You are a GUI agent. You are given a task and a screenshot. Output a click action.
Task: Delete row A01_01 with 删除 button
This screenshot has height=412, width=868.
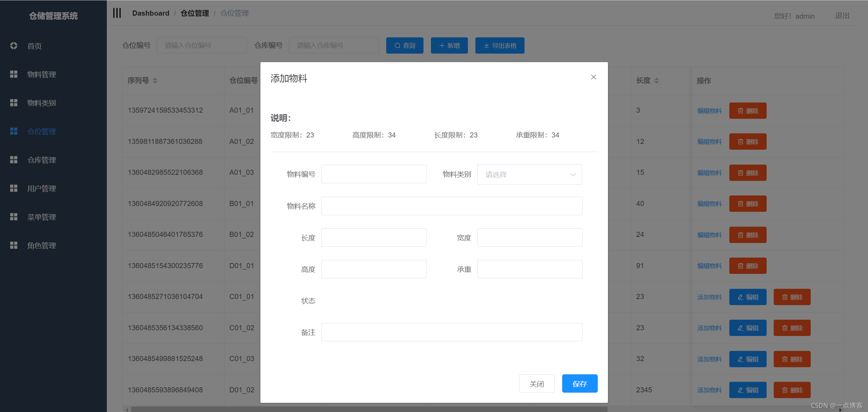pos(748,111)
